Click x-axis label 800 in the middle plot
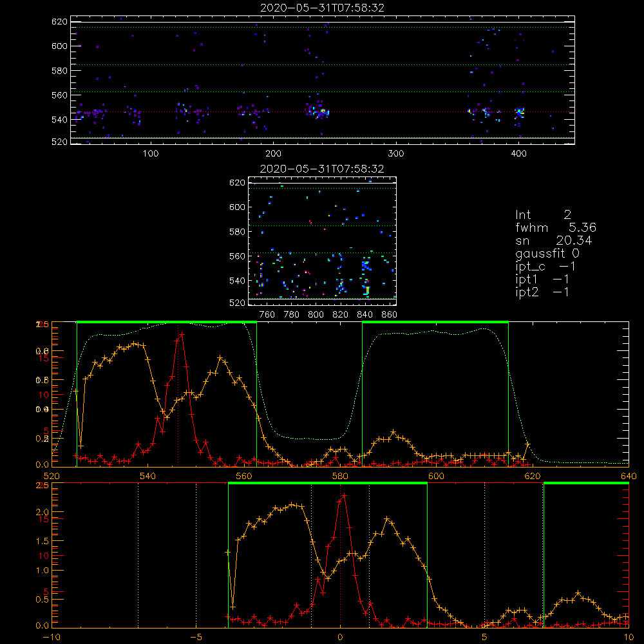Image resolution: width=644 pixels, height=644 pixels. pyautogui.click(x=316, y=315)
